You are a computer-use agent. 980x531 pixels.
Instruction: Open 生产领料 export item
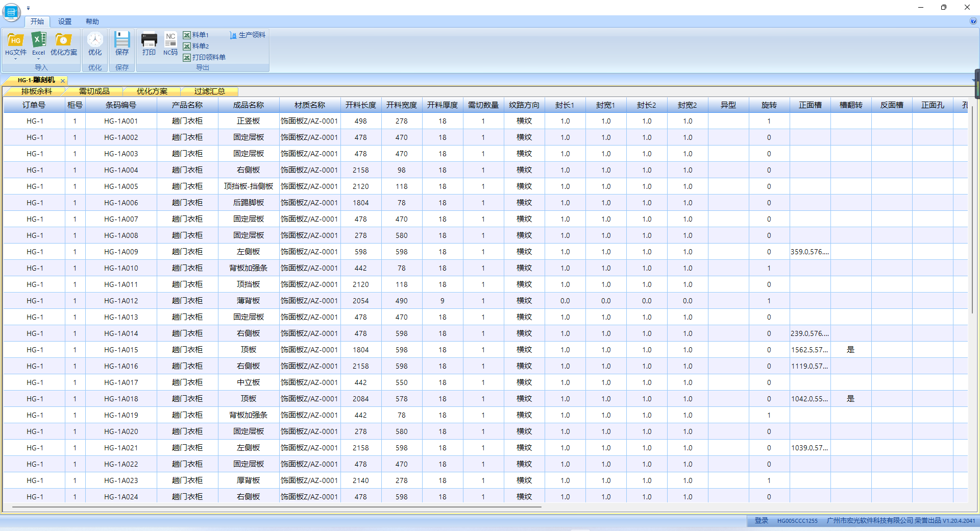(x=248, y=35)
